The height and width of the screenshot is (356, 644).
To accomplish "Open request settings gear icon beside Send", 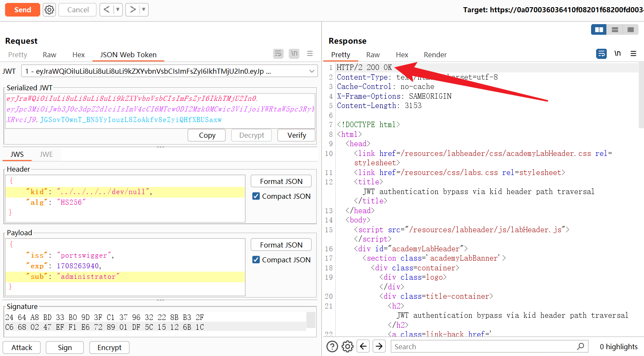I will 50,10.
